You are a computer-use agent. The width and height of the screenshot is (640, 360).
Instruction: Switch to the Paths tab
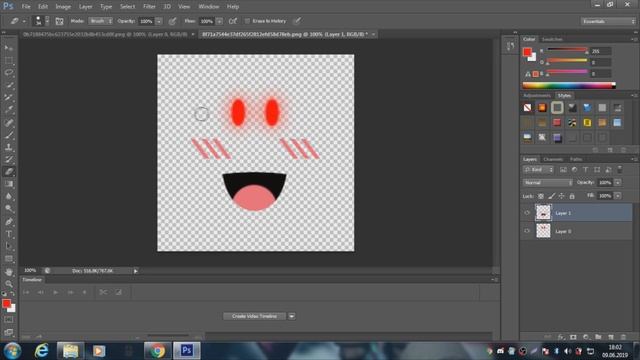pyautogui.click(x=576, y=159)
